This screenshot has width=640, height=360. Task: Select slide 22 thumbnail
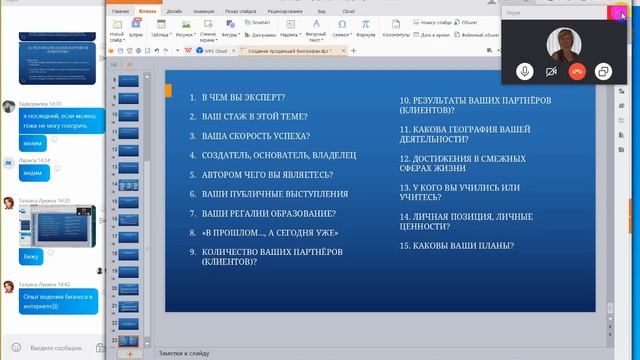point(129,324)
